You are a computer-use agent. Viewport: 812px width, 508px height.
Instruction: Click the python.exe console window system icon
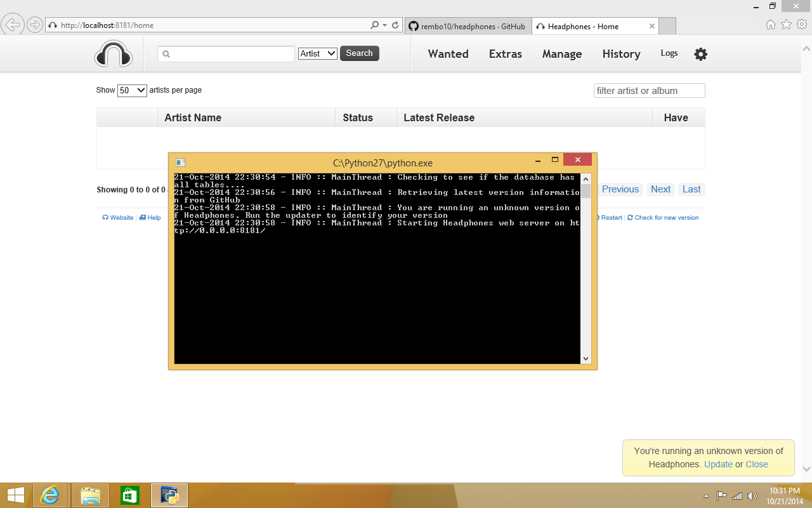coord(180,163)
